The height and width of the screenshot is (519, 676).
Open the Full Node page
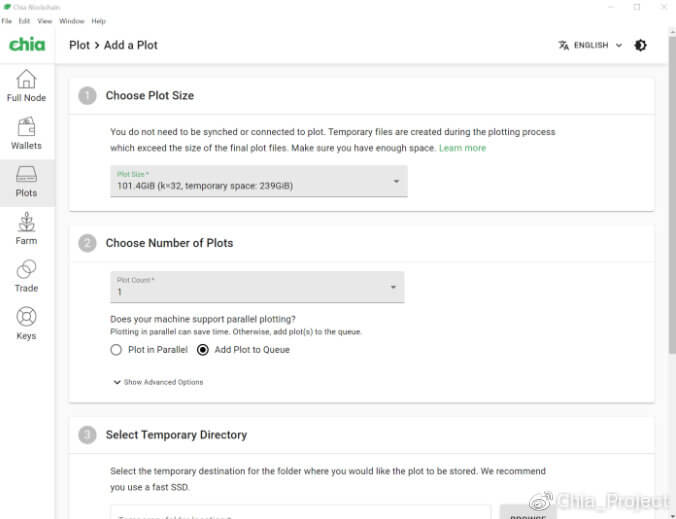point(26,86)
